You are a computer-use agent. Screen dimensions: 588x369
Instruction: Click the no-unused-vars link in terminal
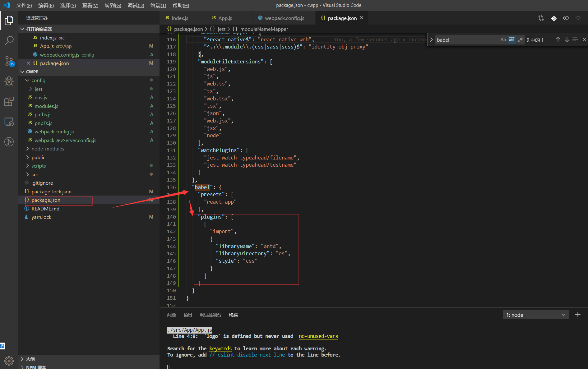[x=318, y=336]
